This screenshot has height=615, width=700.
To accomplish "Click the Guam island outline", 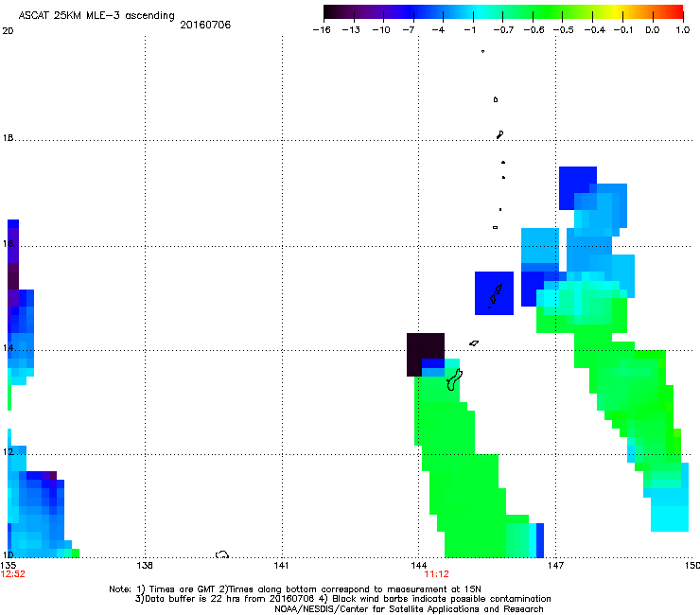I will [x=454, y=379].
